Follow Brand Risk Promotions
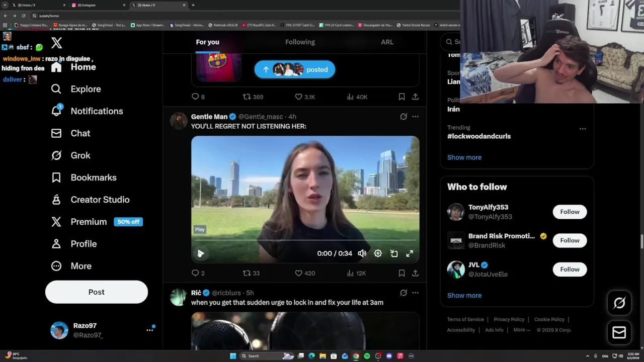This screenshot has width=644, height=362. coord(570,240)
